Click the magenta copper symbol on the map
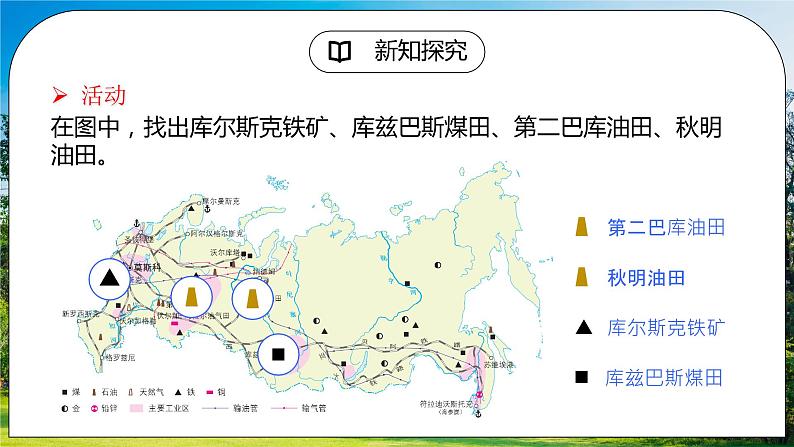This screenshot has height=447, width=794. click(x=175, y=323)
